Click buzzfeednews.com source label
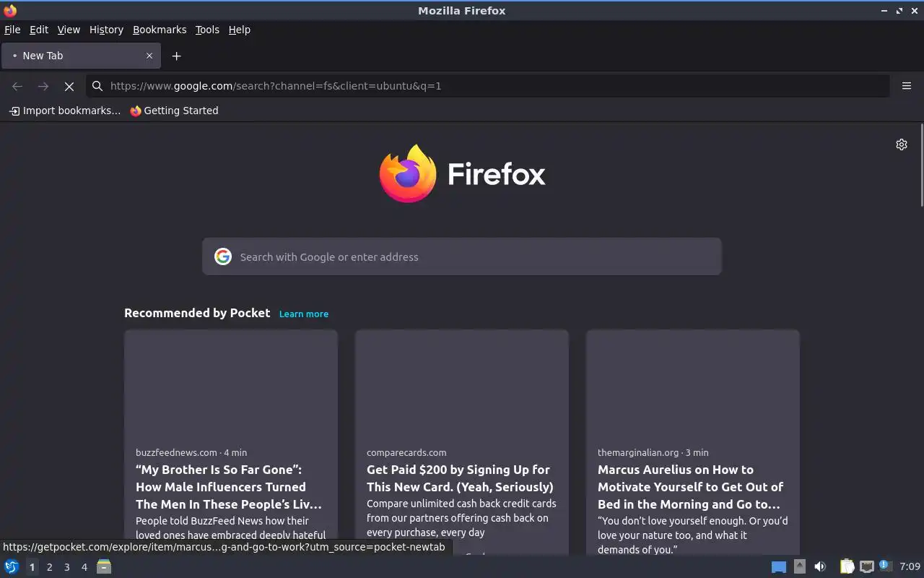924x578 pixels. pyautogui.click(x=176, y=452)
